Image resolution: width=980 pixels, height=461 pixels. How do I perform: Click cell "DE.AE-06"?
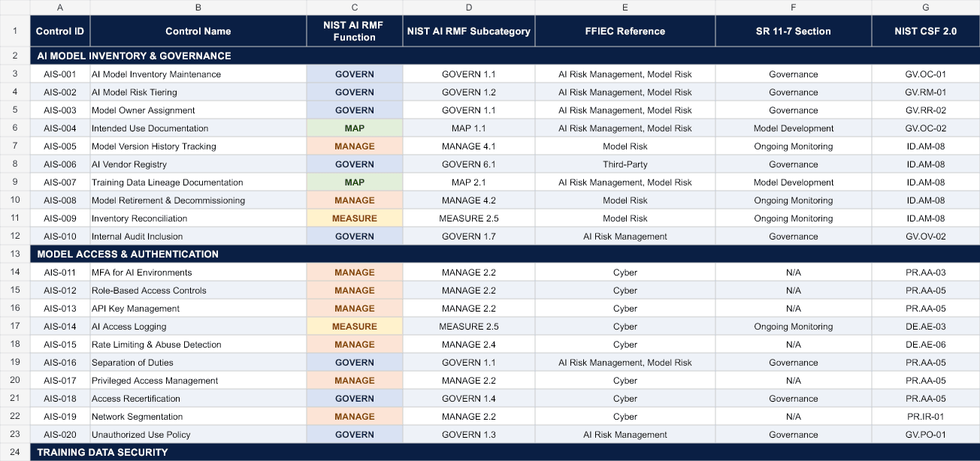(x=926, y=344)
